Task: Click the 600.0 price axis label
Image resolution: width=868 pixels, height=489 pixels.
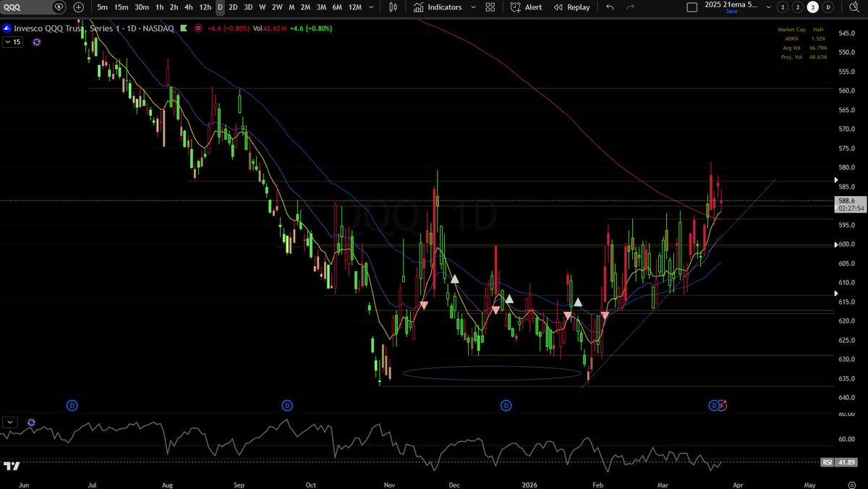Action: (x=847, y=244)
